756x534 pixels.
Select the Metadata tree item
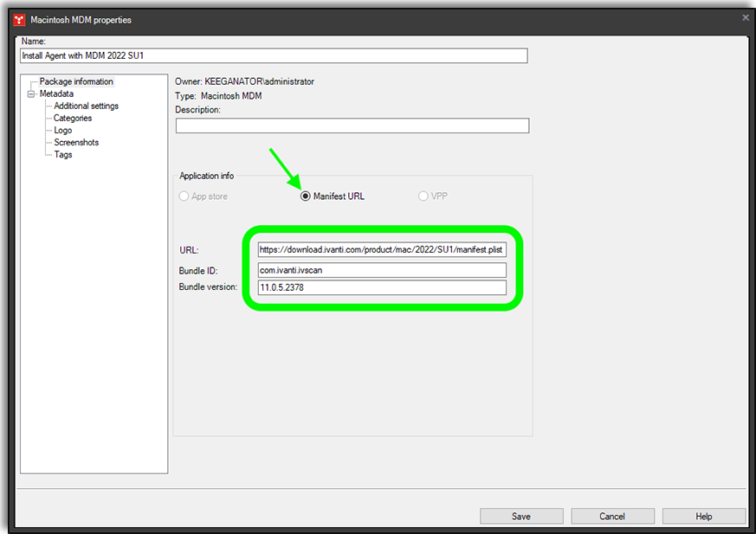(x=56, y=93)
